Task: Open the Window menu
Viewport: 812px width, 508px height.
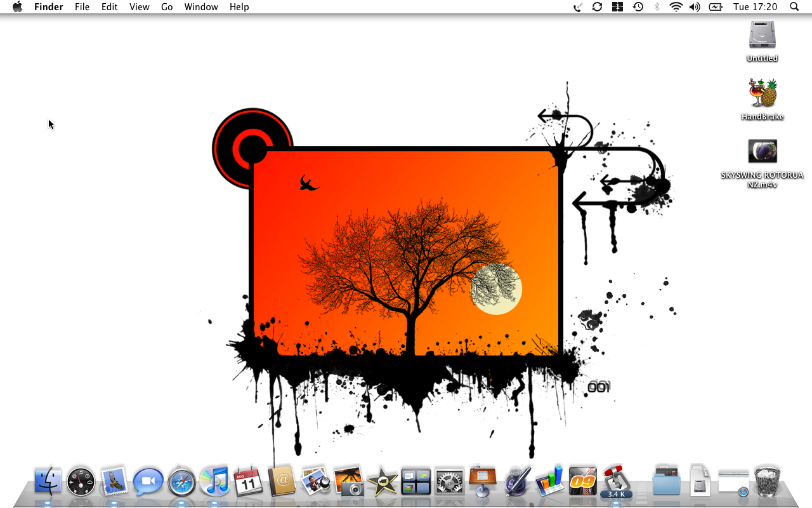Action: click(201, 7)
